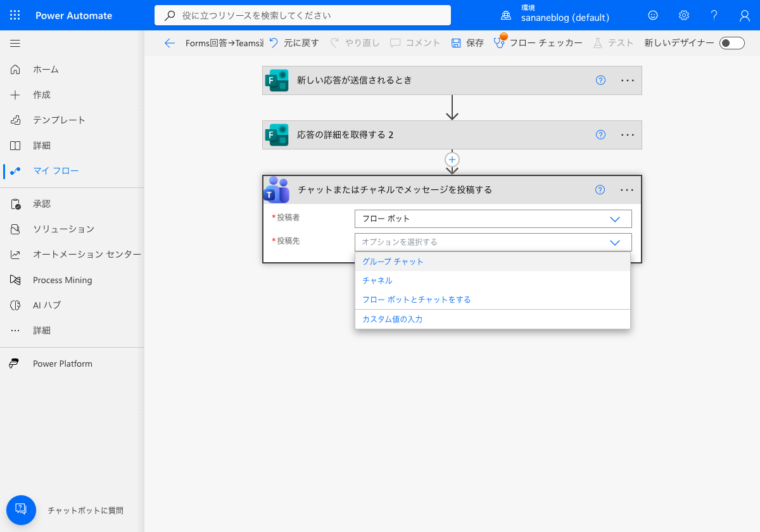
Task: Go to ホーム in sidebar
Action: (46, 70)
